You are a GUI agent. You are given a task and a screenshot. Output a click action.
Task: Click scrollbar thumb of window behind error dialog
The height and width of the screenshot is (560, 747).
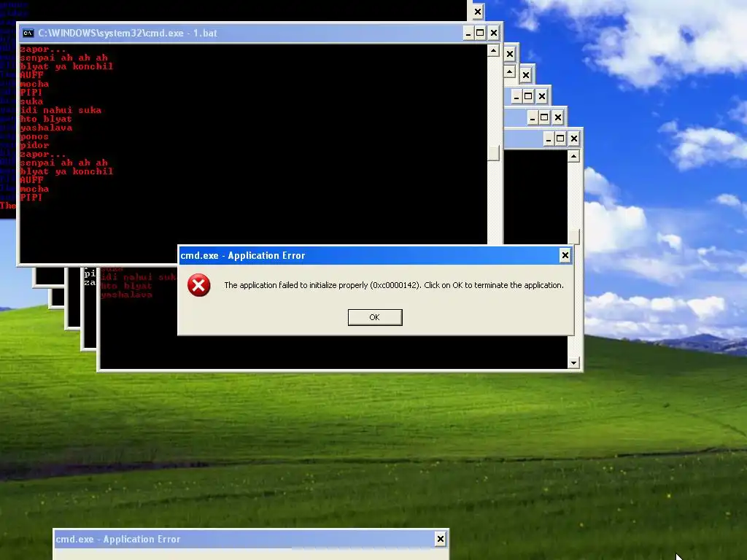(573, 237)
